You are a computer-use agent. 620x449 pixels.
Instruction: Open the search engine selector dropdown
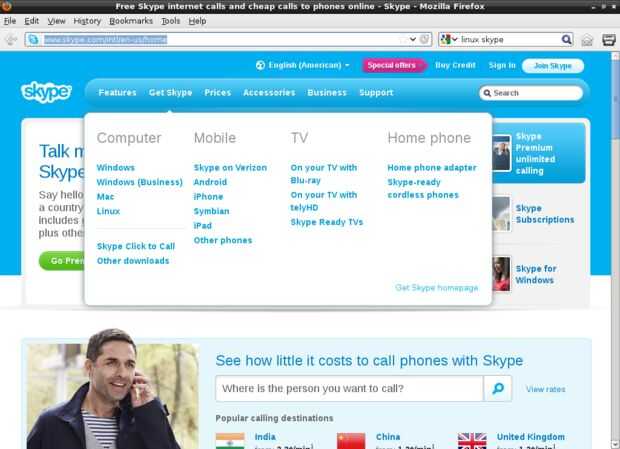point(449,39)
